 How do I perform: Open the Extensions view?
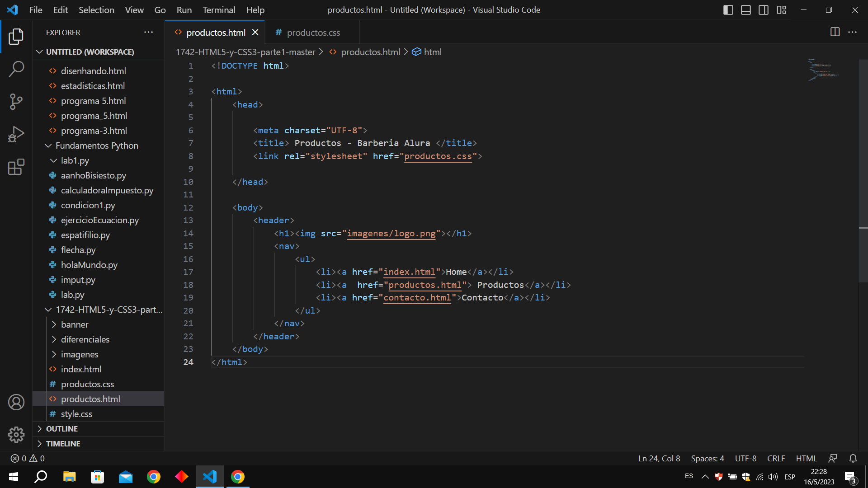click(16, 167)
